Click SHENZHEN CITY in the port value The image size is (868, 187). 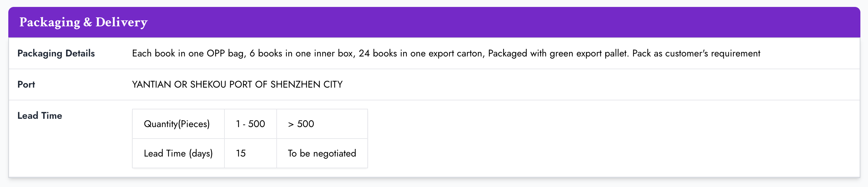306,84
